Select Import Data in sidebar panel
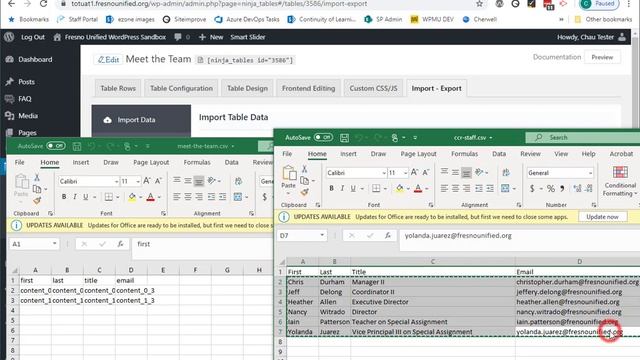The image size is (640, 360). coord(141,120)
